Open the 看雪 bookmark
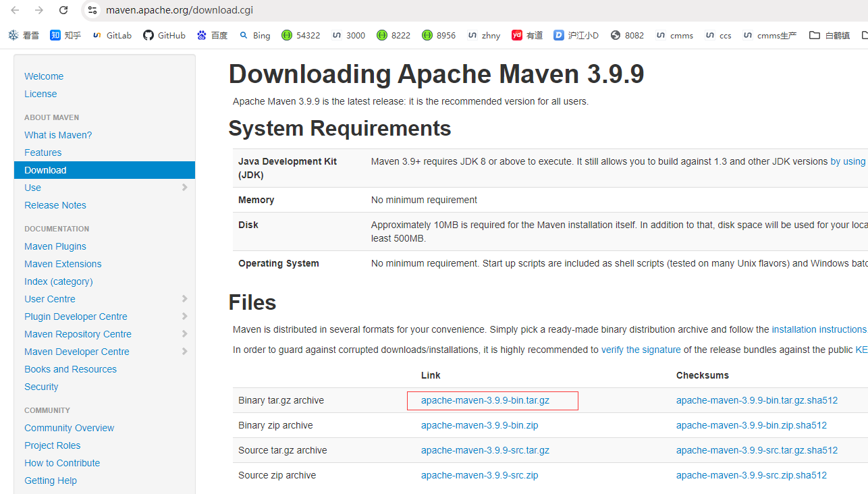This screenshot has width=868, height=494. [x=24, y=35]
